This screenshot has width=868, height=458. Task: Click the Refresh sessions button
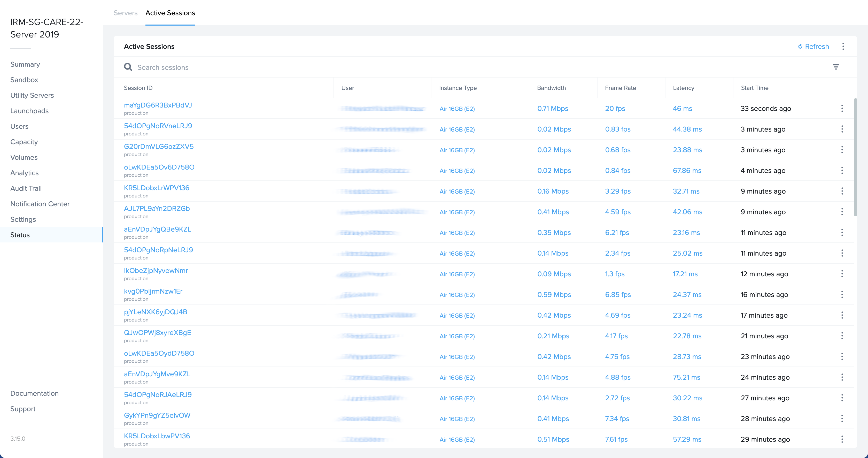[x=813, y=47]
